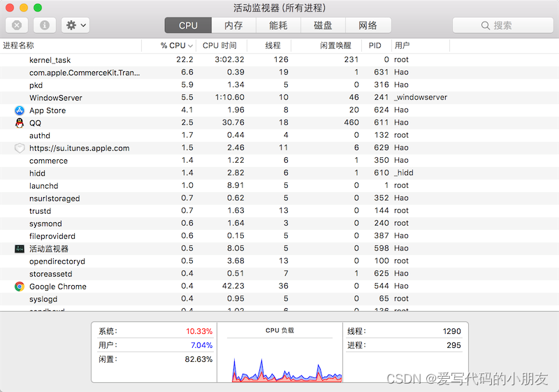
Task: Select the fileproviderd process row
Action: (x=279, y=235)
